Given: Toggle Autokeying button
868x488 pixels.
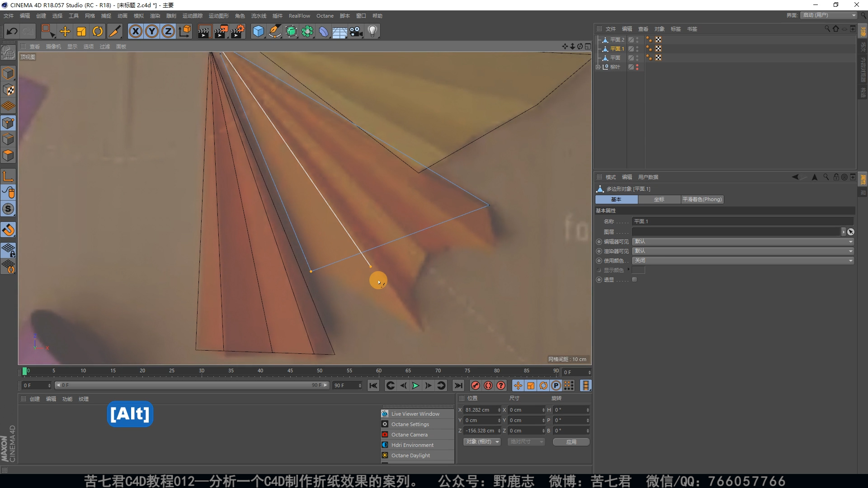Looking at the screenshot, I should click(x=488, y=385).
